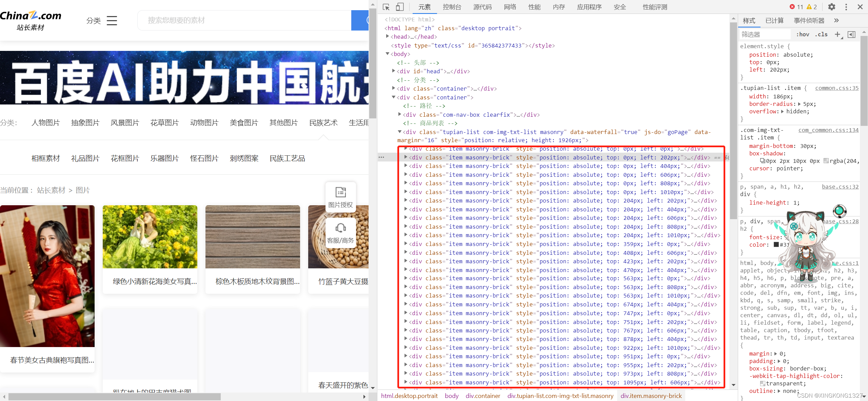Click the blue search button next to the search box
The image size is (868, 401).
[360, 20]
